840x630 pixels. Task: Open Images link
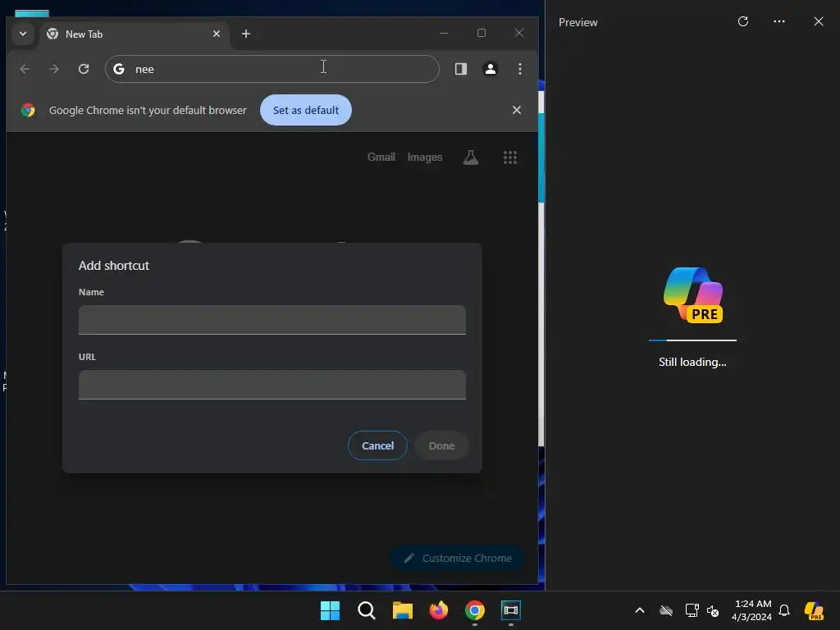(x=425, y=157)
